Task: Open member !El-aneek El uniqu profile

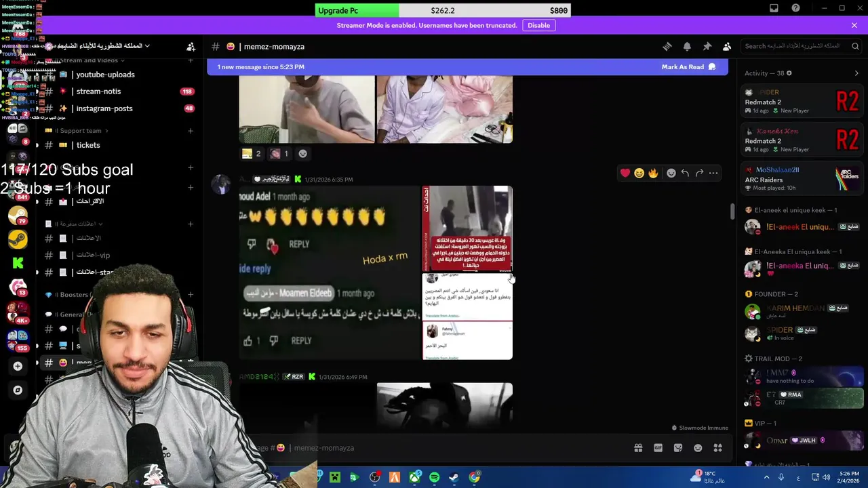Action: [802, 227]
